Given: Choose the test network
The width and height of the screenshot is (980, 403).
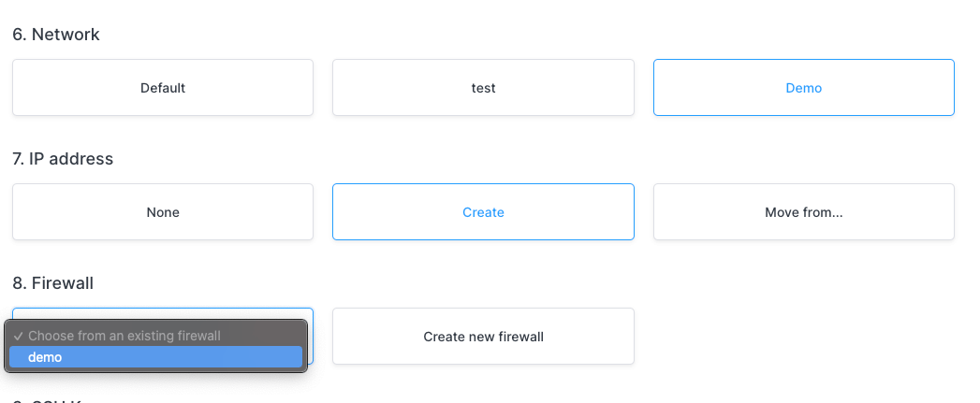Looking at the screenshot, I should [x=483, y=88].
